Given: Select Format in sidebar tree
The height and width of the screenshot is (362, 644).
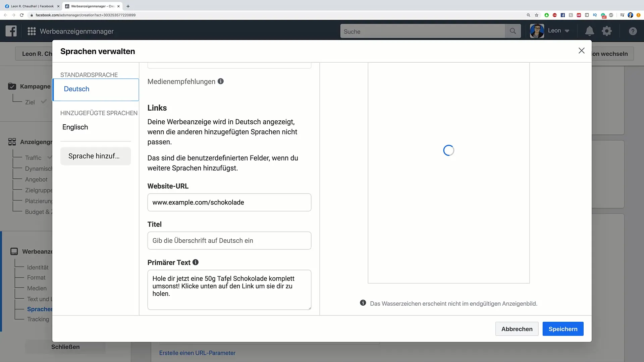Looking at the screenshot, I should click(36, 278).
